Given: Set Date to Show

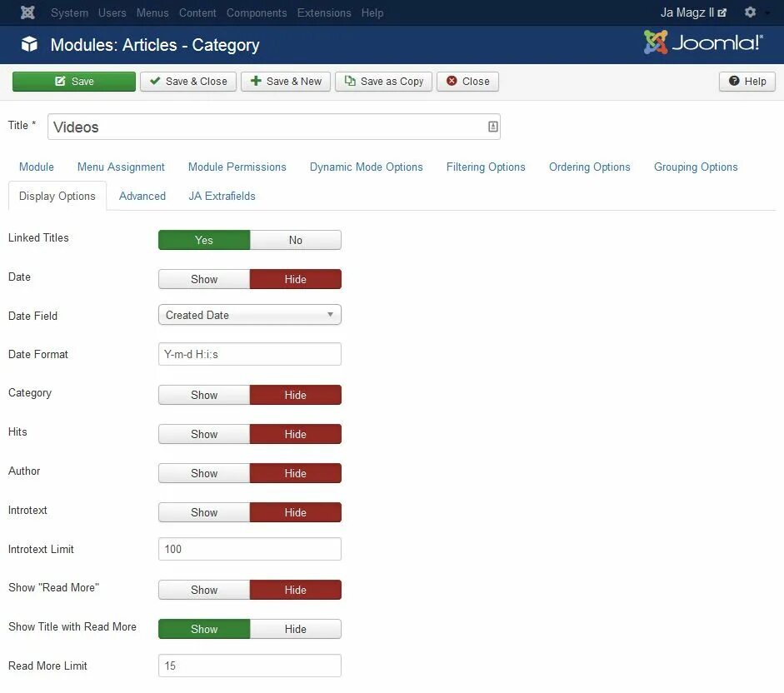Looking at the screenshot, I should tap(204, 279).
